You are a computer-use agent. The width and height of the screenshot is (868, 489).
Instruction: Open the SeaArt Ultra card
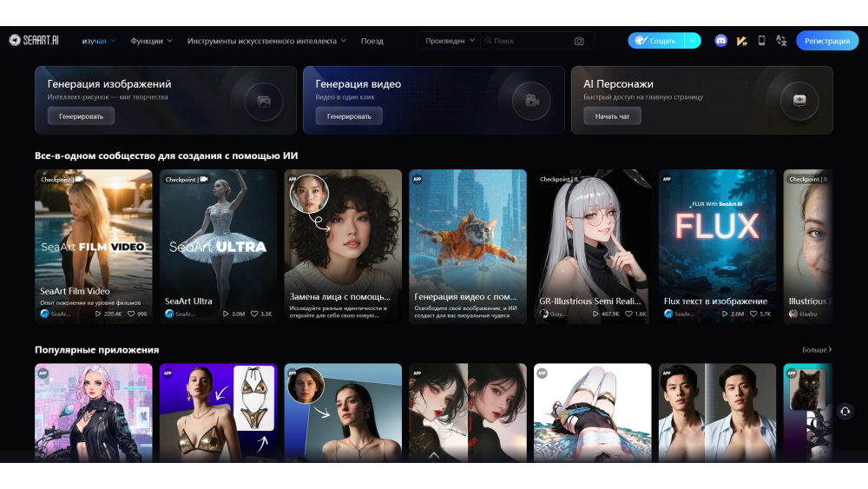pos(218,247)
